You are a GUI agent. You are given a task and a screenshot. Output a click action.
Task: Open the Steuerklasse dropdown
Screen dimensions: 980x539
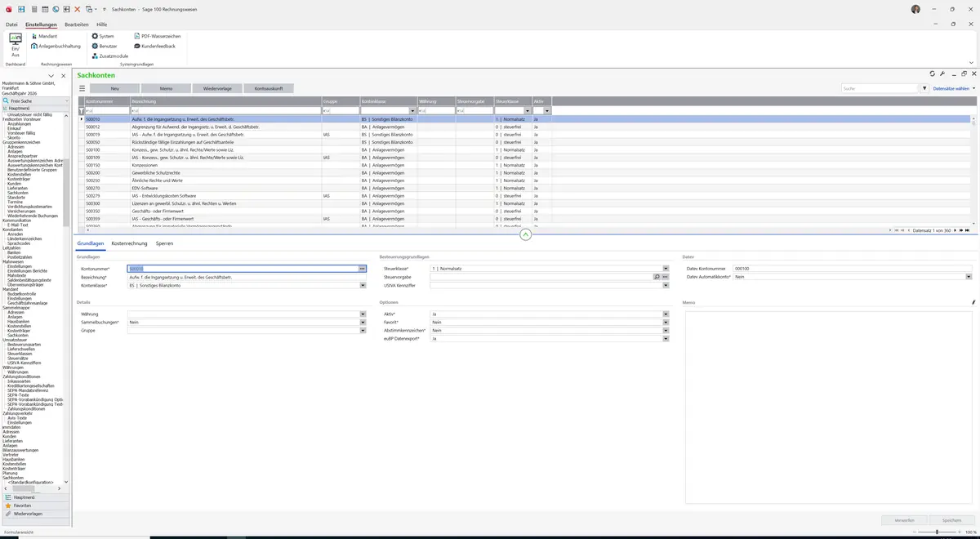pyautogui.click(x=666, y=268)
